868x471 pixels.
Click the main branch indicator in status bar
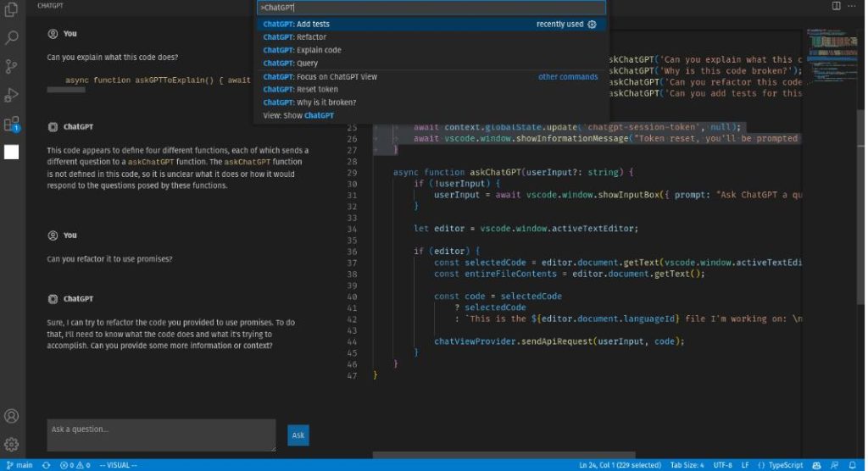point(19,465)
